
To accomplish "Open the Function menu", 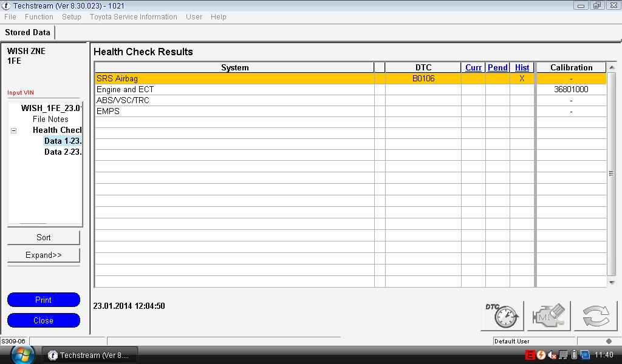I will tap(39, 16).
